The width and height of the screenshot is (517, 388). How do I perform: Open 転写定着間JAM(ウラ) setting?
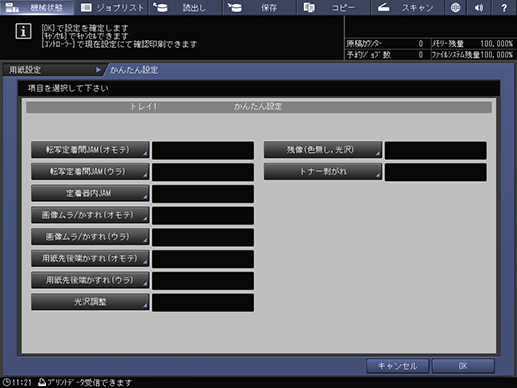click(x=90, y=171)
